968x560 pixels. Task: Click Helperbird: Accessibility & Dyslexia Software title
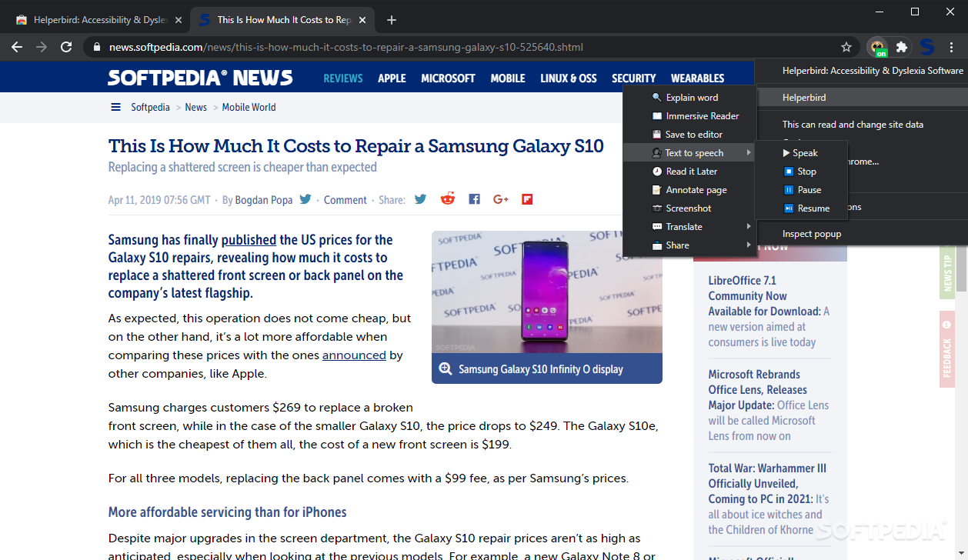point(873,70)
